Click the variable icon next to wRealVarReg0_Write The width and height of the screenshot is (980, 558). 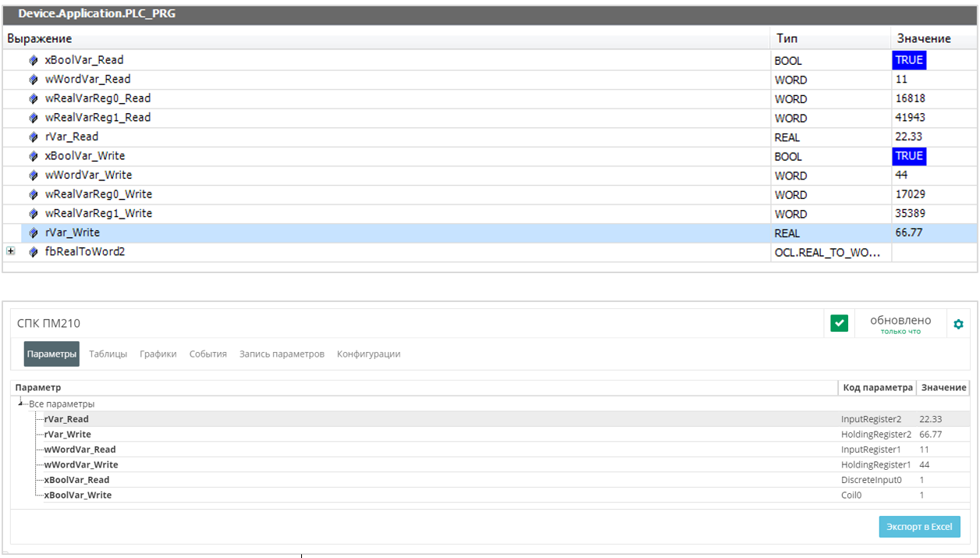click(x=34, y=194)
